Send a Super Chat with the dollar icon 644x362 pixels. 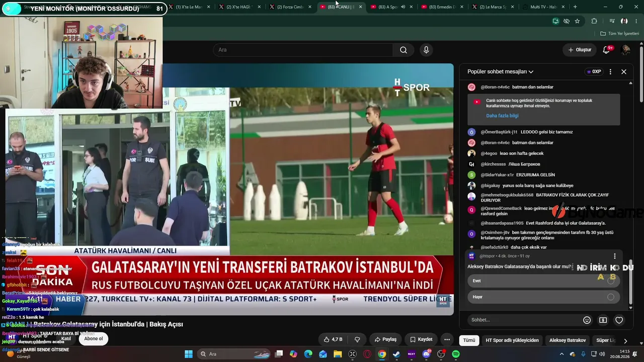click(603, 320)
